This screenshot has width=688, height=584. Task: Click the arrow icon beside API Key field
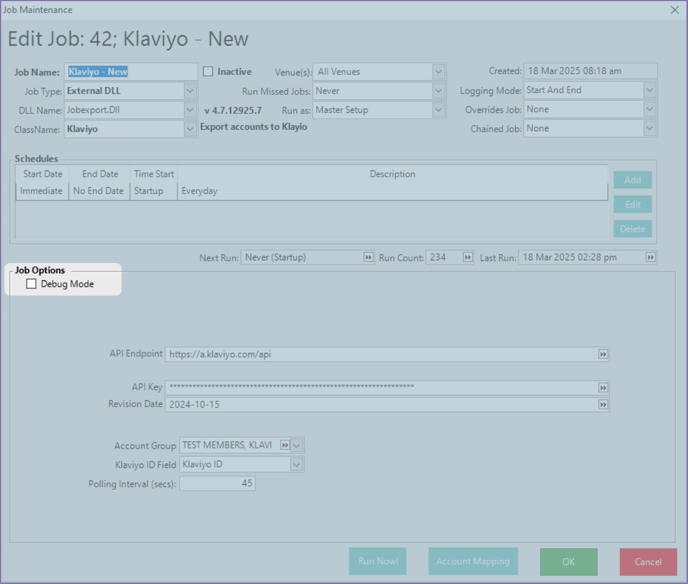pyautogui.click(x=603, y=387)
